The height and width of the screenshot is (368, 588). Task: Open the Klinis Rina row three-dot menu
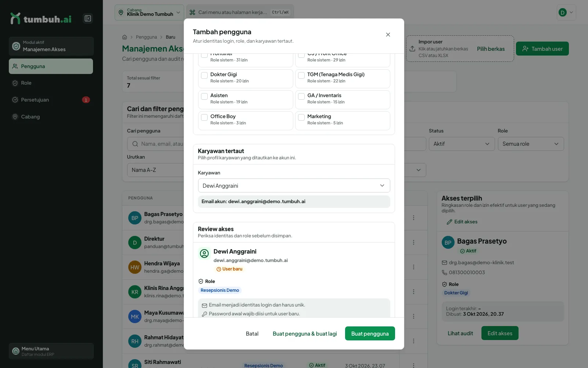click(x=413, y=292)
